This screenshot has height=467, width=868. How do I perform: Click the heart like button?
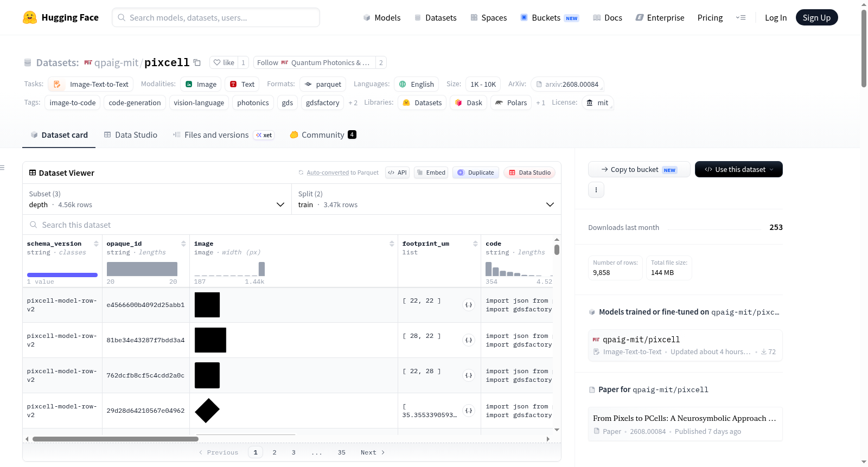pyautogui.click(x=224, y=62)
